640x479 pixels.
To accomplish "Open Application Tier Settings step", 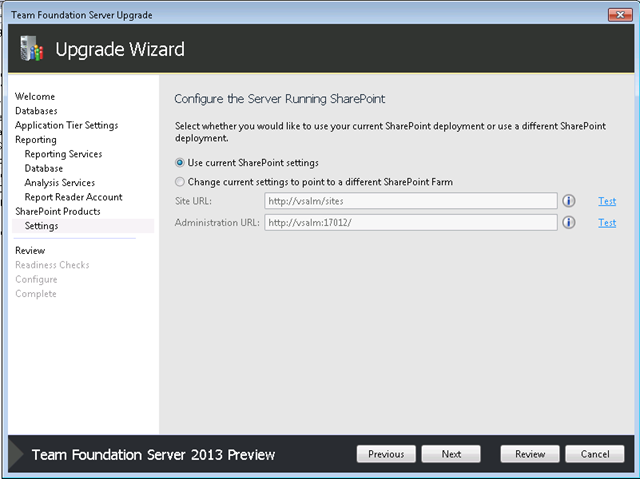I will point(66,125).
